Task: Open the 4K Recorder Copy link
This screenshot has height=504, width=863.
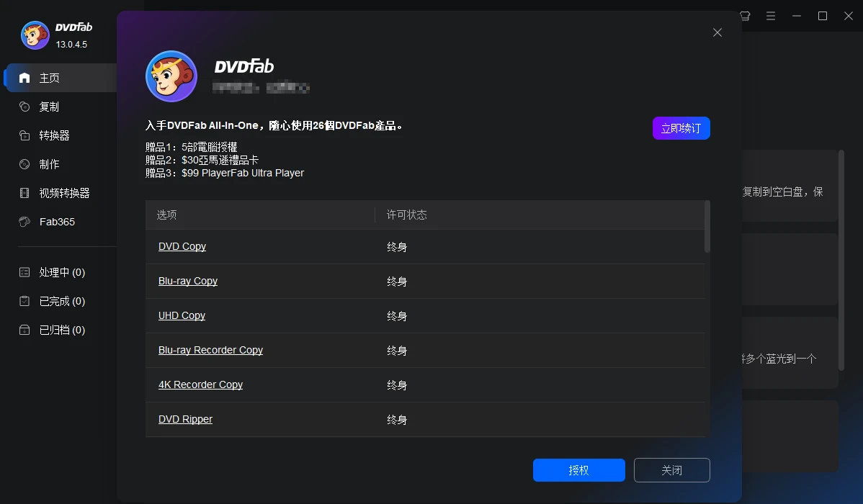Action: (x=200, y=384)
